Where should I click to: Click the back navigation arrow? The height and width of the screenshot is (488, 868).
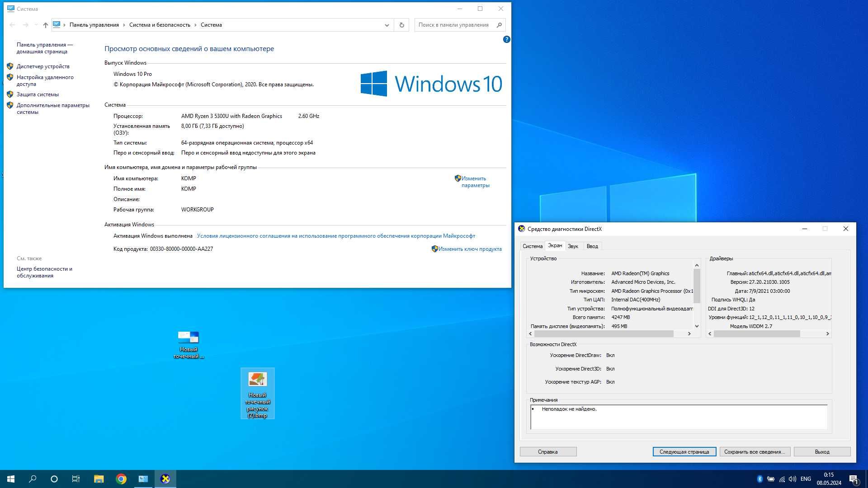[12, 25]
